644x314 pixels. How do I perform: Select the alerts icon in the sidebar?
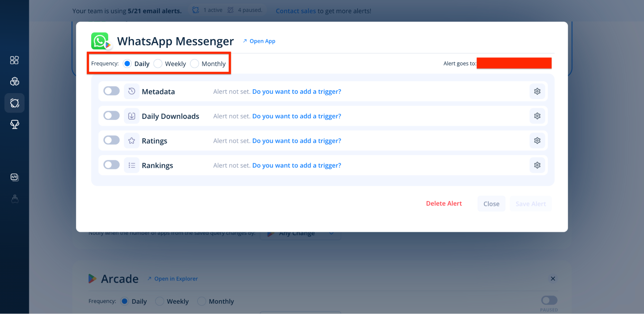point(14,103)
